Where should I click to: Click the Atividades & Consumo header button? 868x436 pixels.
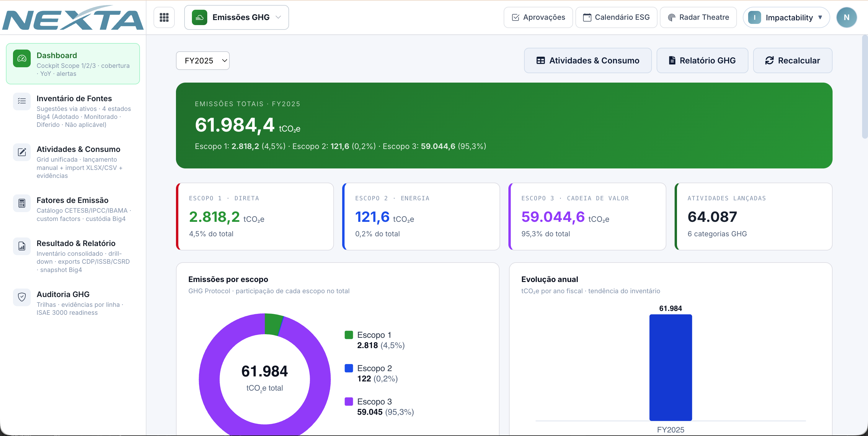[588, 60]
